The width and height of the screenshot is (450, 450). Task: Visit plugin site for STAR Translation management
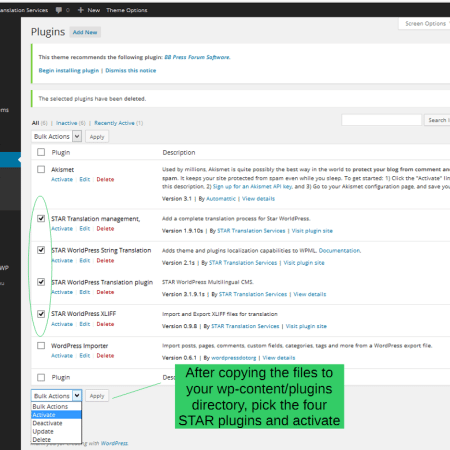point(312,231)
